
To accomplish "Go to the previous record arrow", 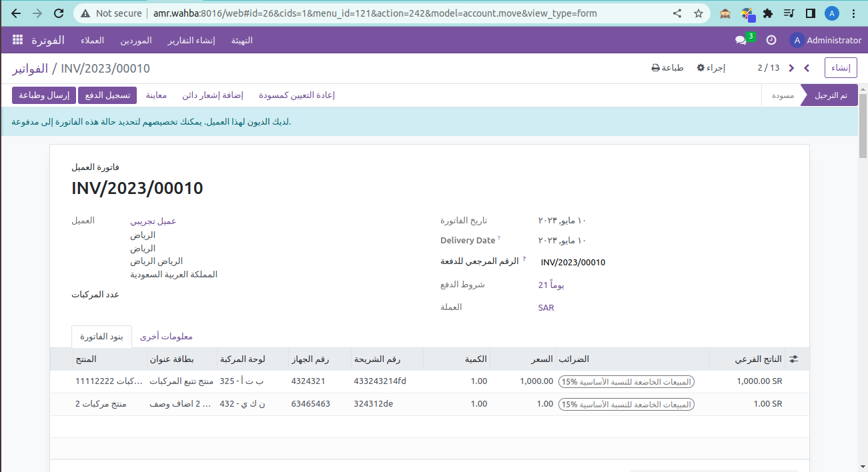I will coord(807,68).
